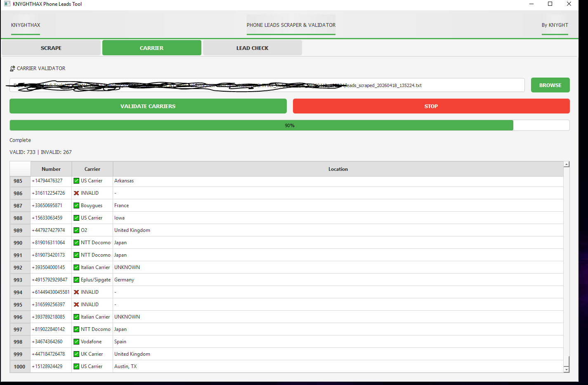The height and width of the screenshot is (385, 588).
Task: Click the green check beside Vodafone
Action: tap(76, 342)
